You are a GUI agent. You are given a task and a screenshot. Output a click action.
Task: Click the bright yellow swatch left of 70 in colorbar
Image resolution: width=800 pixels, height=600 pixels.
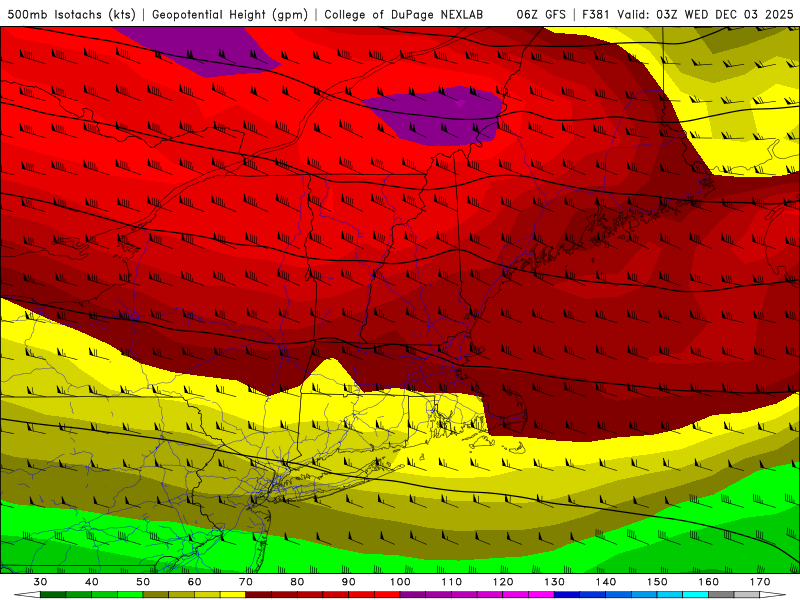pyautogui.click(x=233, y=595)
